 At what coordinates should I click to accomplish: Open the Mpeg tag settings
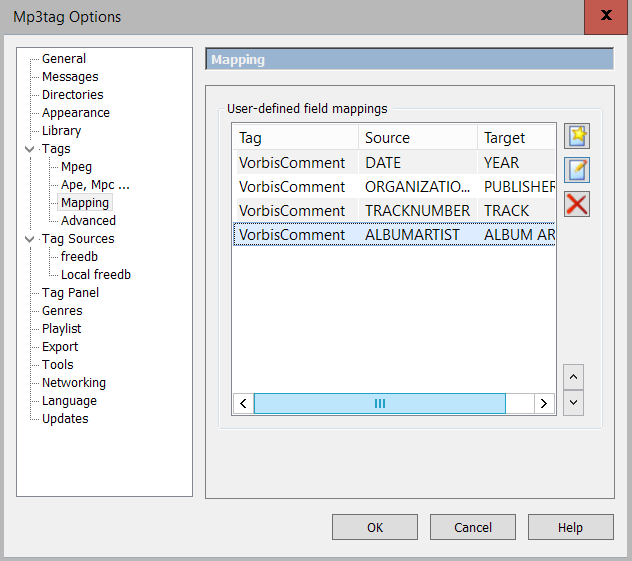[76, 167]
